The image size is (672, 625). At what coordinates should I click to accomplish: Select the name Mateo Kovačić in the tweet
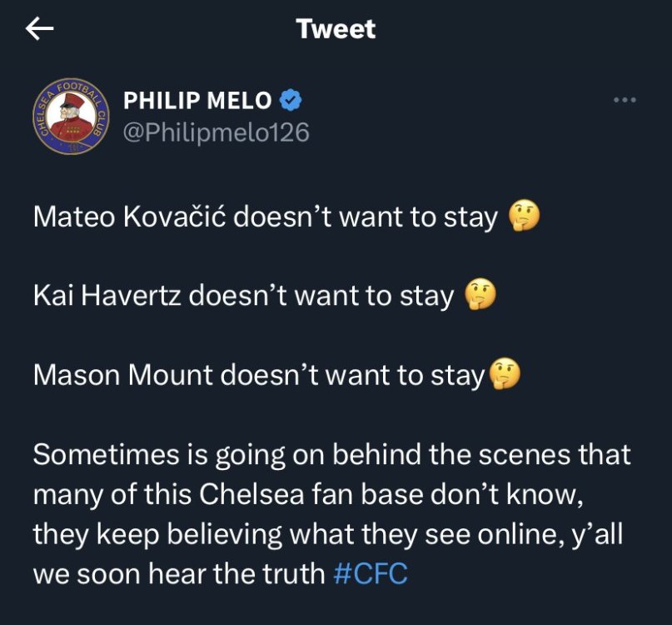129,216
